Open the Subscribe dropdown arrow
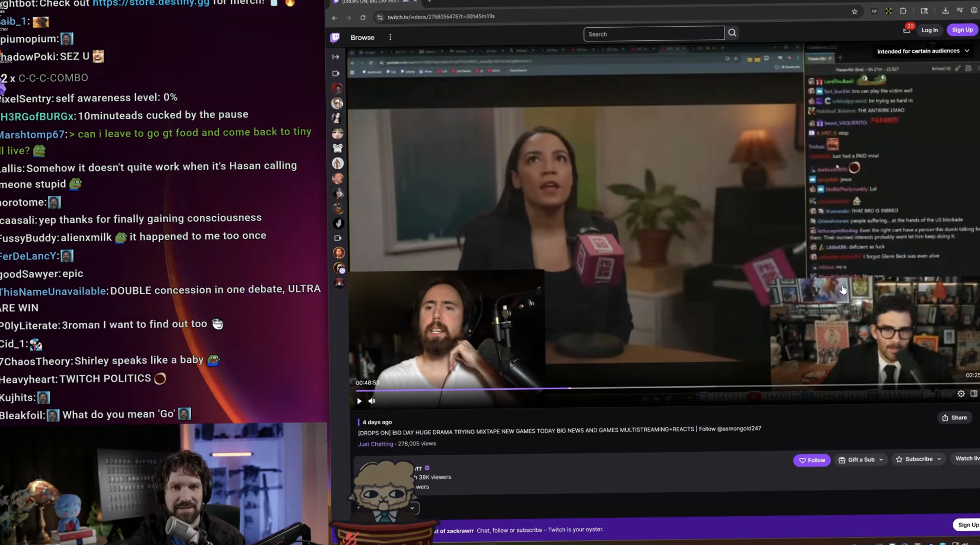 [939, 459]
